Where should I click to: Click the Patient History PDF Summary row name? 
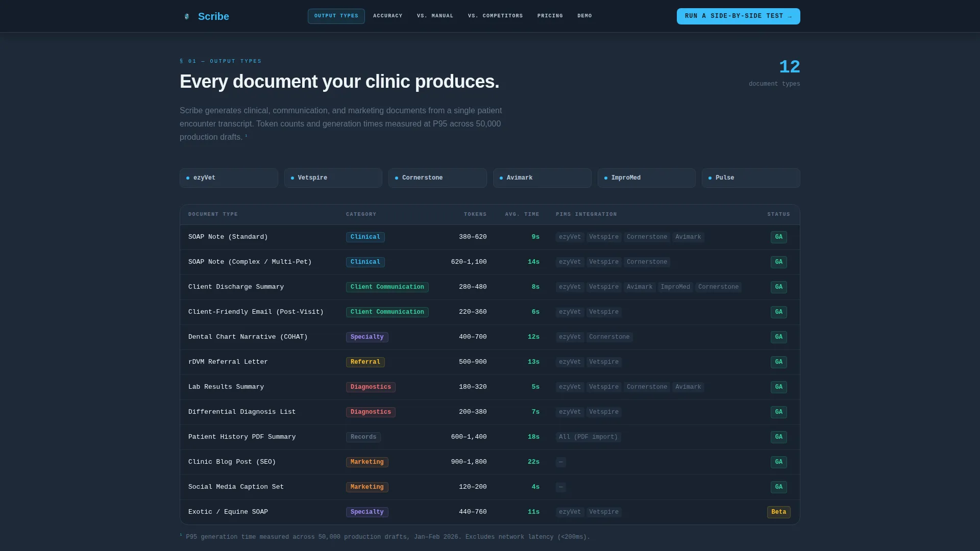click(242, 437)
